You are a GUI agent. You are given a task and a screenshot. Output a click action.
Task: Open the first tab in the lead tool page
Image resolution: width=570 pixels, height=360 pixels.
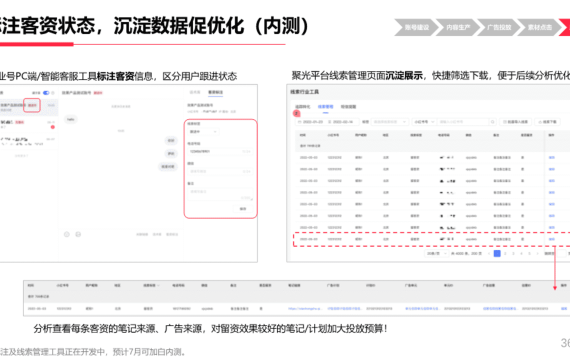point(302,107)
